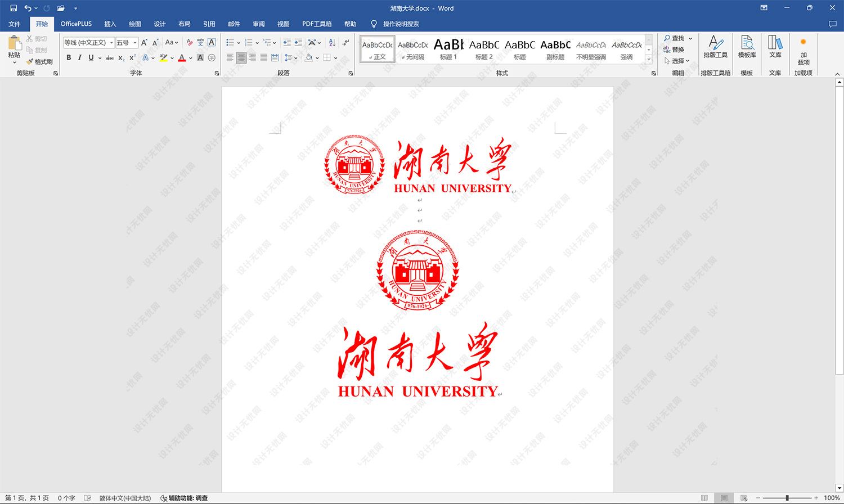Screen dimensions: 844x504
Task: Adjust the zoom slider in status bar
Action: 787,498
